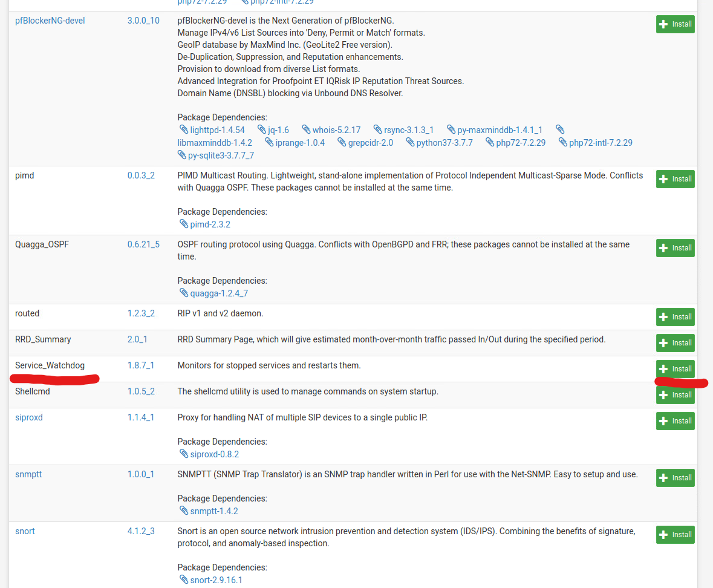
Task: Open Shellcmd version link 1.0.5_2
Action: (141, 391)
